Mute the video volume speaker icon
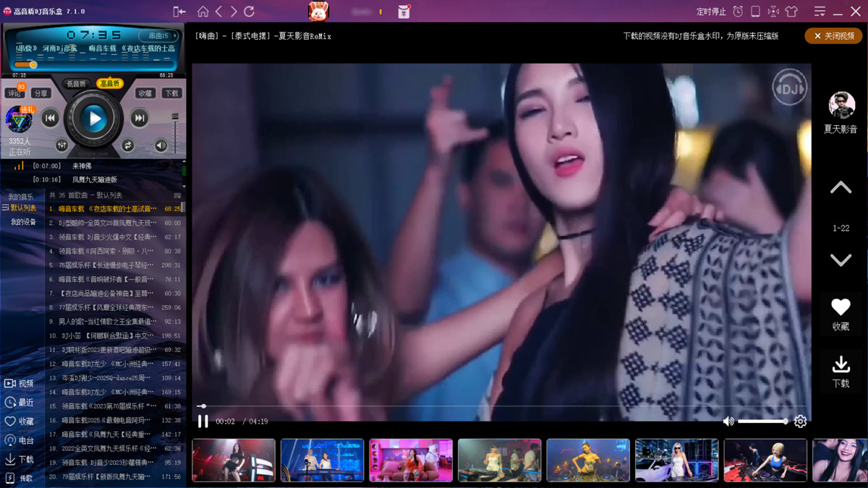The image size is (868, 488). click(x=728, y=421)
